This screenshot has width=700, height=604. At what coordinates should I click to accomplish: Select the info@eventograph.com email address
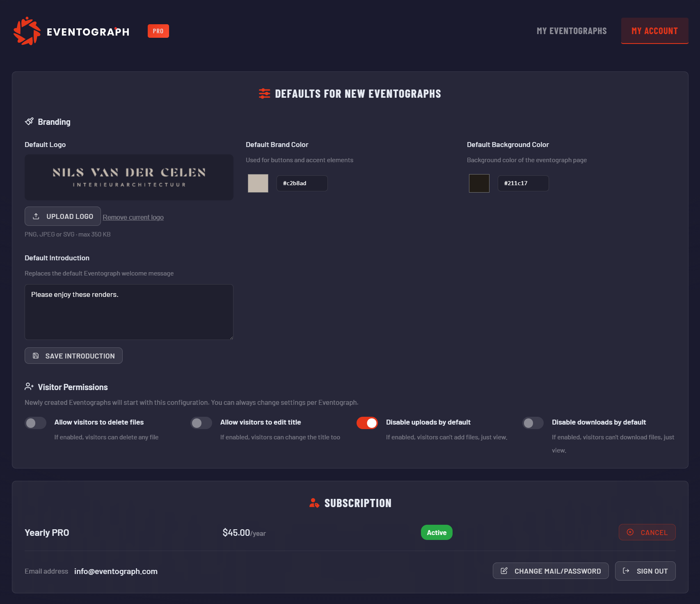116,571
